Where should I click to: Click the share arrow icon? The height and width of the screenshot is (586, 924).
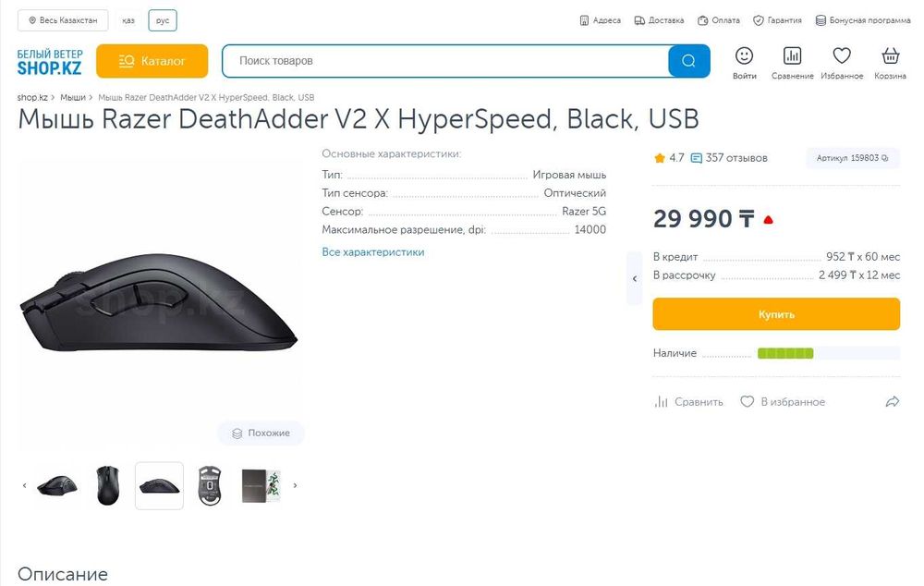click(893, 402)
